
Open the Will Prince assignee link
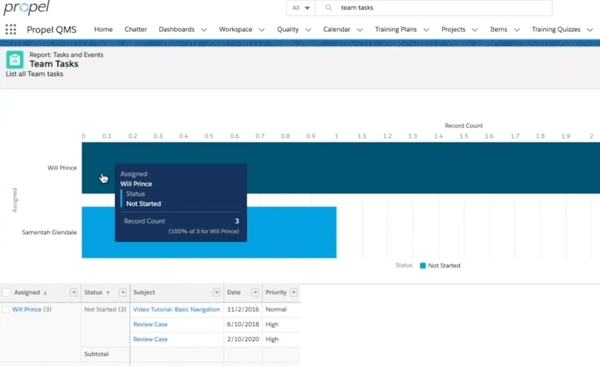tap(26, 309)
